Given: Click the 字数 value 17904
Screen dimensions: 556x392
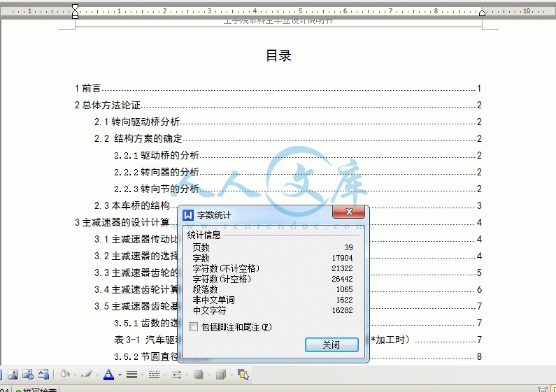Looking at the screenshot, I should [343, 258].
